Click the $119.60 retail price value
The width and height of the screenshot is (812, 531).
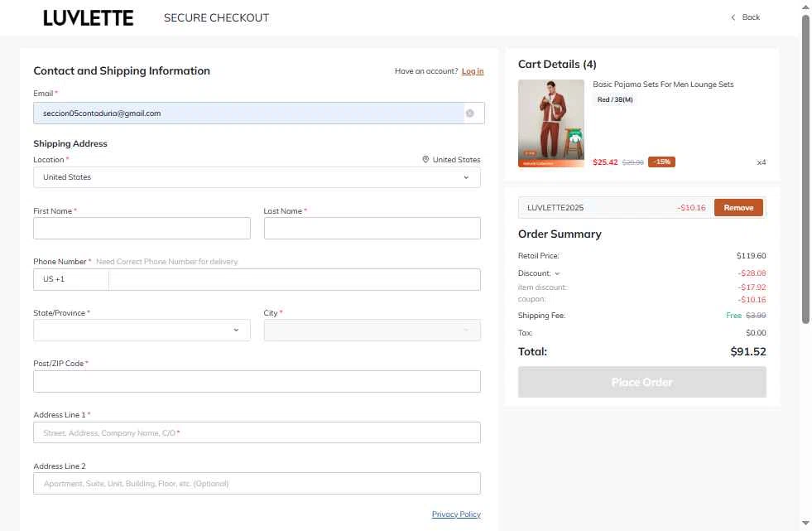tap(751, 256)
